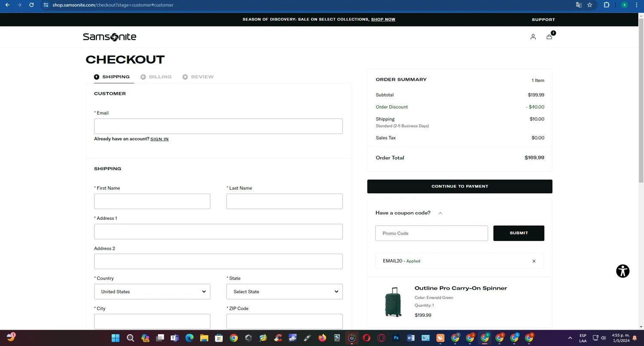The width and height of the screenshot is (644, 346).
Task: Focus the City field
Action: coord(152,321)
